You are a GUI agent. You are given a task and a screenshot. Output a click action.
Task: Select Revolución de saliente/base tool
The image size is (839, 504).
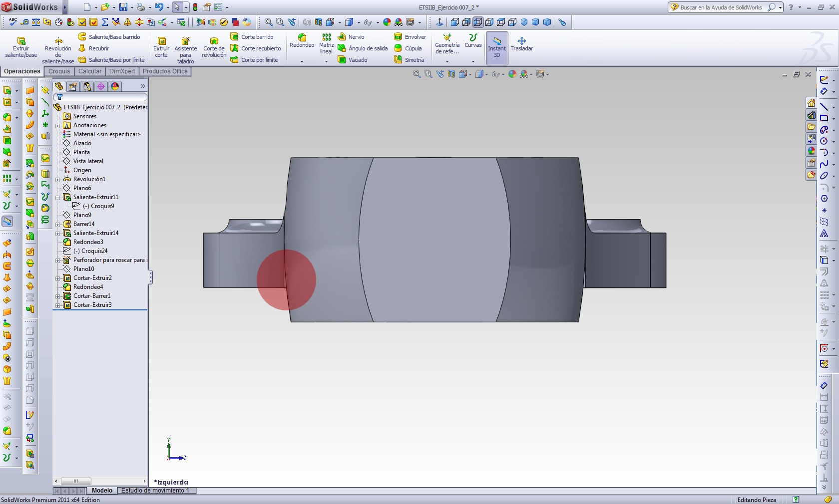(58, 50)
